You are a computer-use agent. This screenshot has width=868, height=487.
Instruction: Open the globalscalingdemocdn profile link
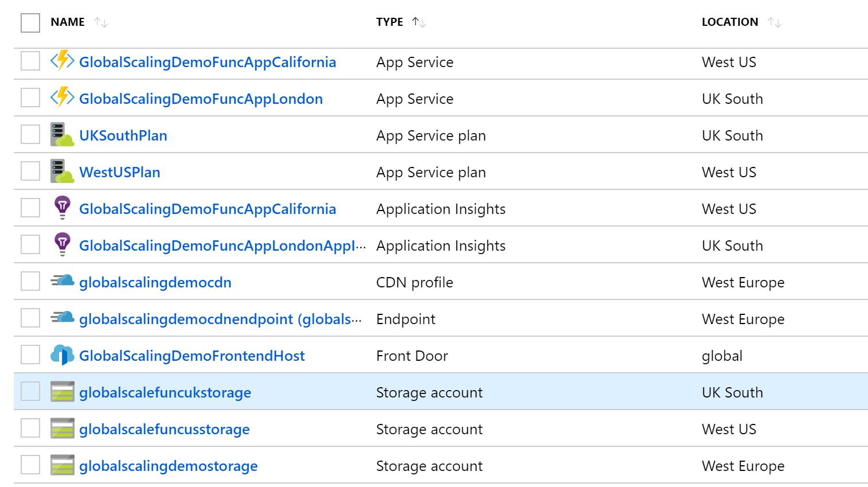pos(155,282)
